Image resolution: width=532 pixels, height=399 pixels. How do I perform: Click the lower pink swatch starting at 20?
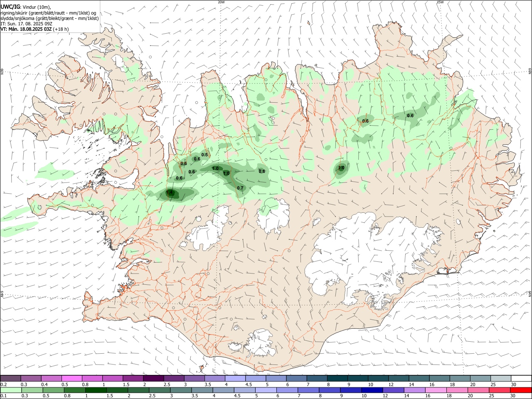[478, 390]
